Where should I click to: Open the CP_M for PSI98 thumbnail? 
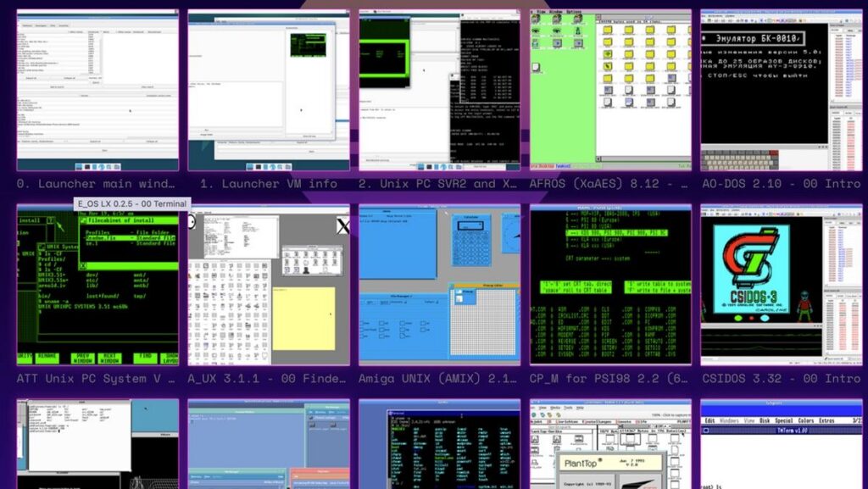tap(610, 285)
